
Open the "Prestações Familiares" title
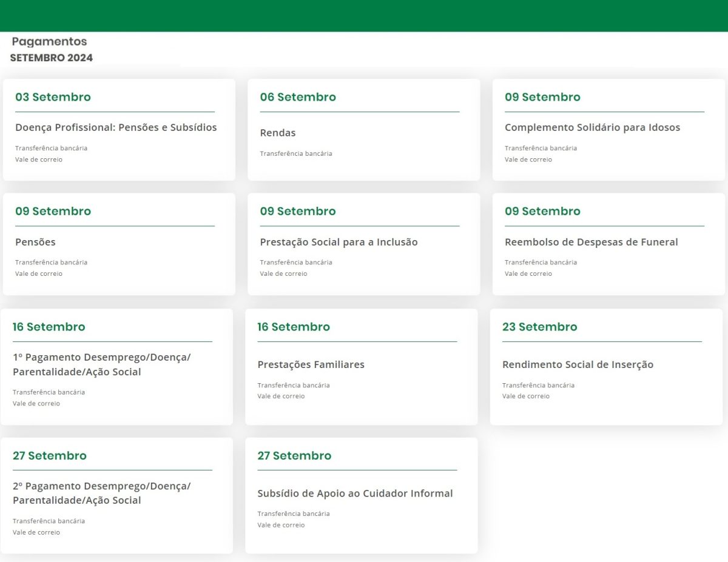click(311, 365)
